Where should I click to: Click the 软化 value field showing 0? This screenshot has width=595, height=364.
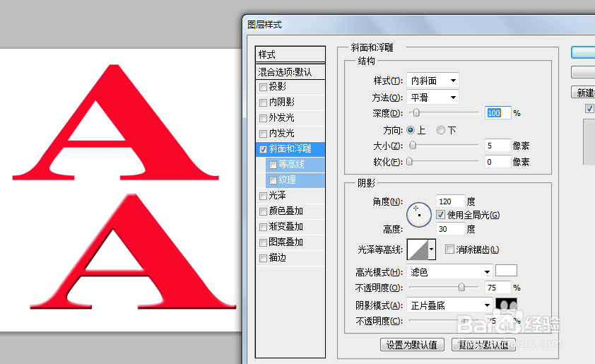point(498,162)
